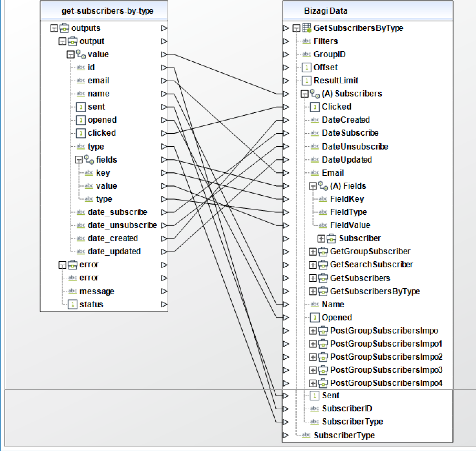Select the type field under fields

(104, 199)
